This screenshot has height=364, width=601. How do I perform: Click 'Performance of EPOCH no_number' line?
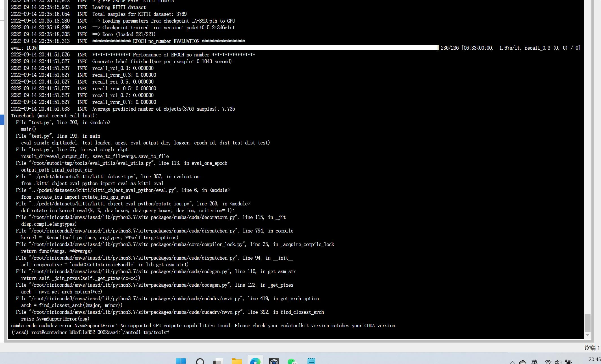[174, 55]
